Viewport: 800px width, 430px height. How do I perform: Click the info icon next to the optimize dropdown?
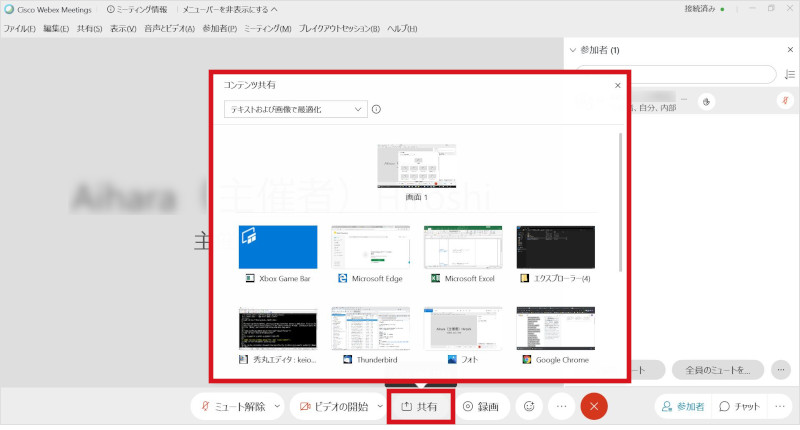(x=377, y=110)
